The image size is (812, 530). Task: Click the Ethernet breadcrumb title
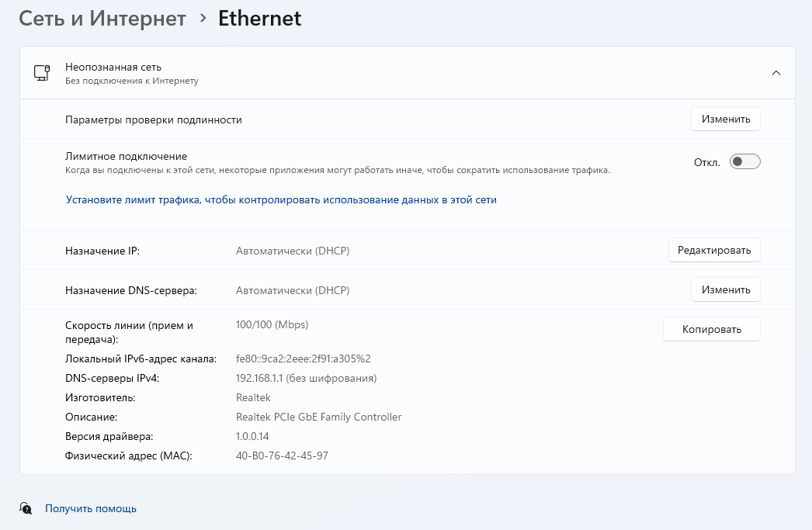[x=259, y=19]
